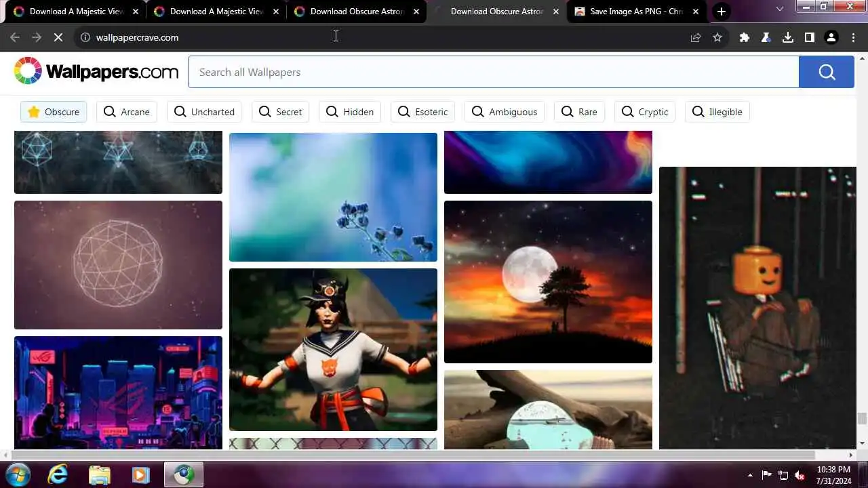Click the vertical scrollbar down arrow
The image size is (868, 488).
click(x=862, y=443)
